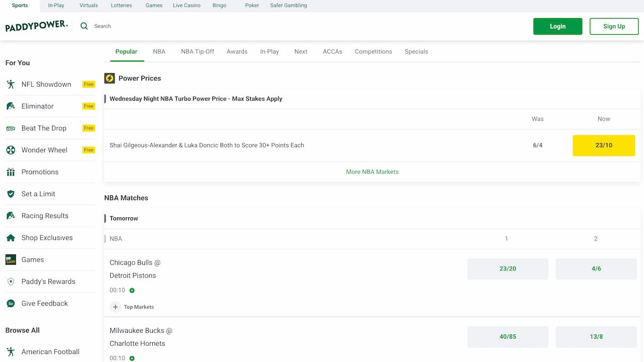
Task: Open Eliminator from the sidebar icon
Action: click(x=11, y=106)
